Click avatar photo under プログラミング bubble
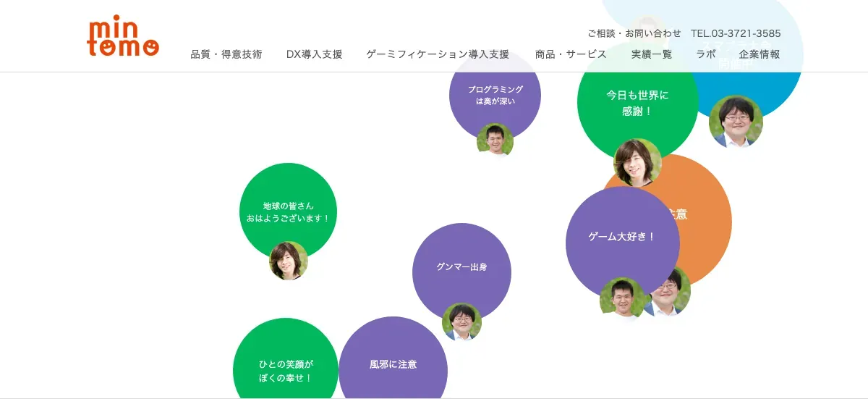This screenshot has height=399, width=868. tap(495, 140)
